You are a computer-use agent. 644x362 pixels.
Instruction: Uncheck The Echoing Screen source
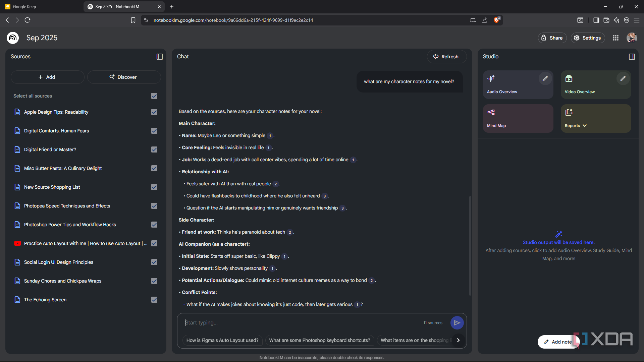(x=154, y=300)
